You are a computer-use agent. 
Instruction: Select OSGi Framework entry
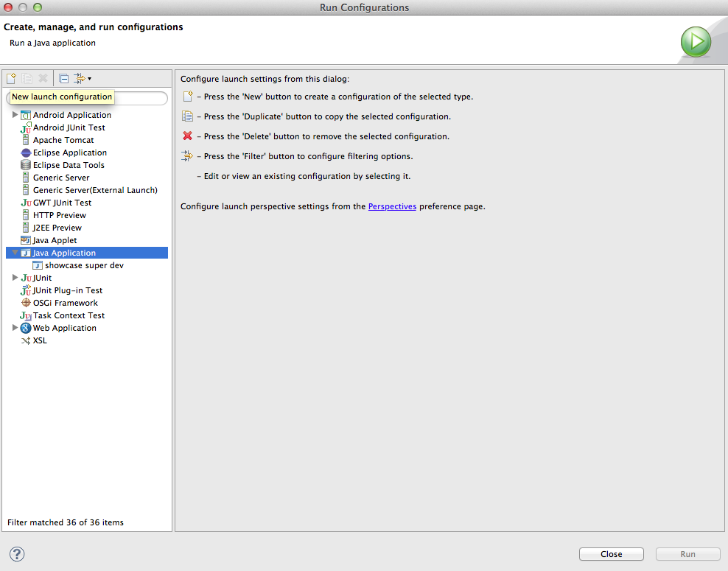pyautogui.click(x=66, y=303)
